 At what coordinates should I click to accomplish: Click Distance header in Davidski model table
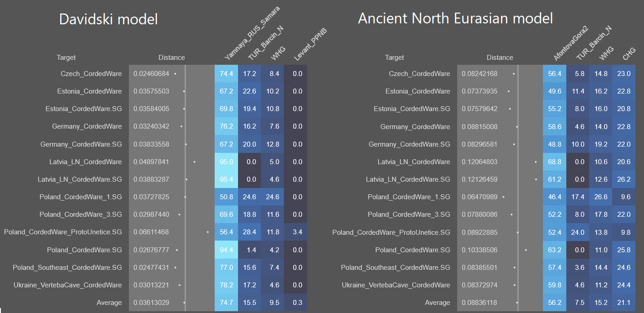click(x=172, y=58)
